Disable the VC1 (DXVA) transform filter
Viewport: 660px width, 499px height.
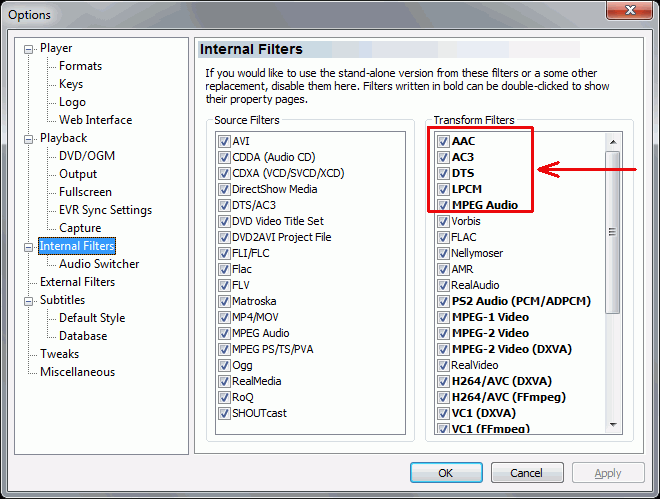443,413
